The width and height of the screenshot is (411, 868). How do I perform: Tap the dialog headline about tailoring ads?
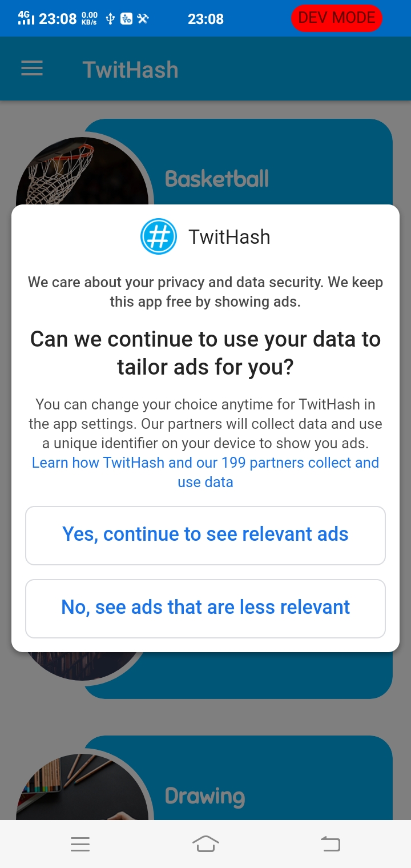205,353
